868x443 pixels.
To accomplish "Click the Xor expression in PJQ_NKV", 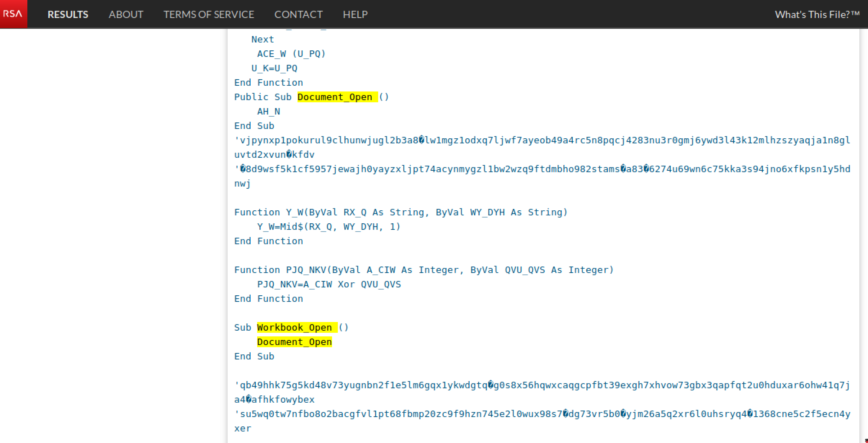I will (x=346, y=284).
